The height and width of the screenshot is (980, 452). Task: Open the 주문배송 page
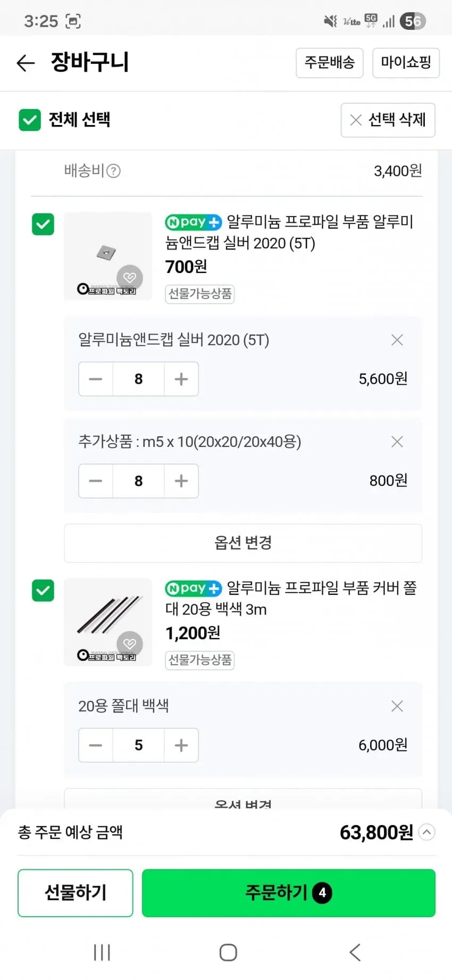330,63
